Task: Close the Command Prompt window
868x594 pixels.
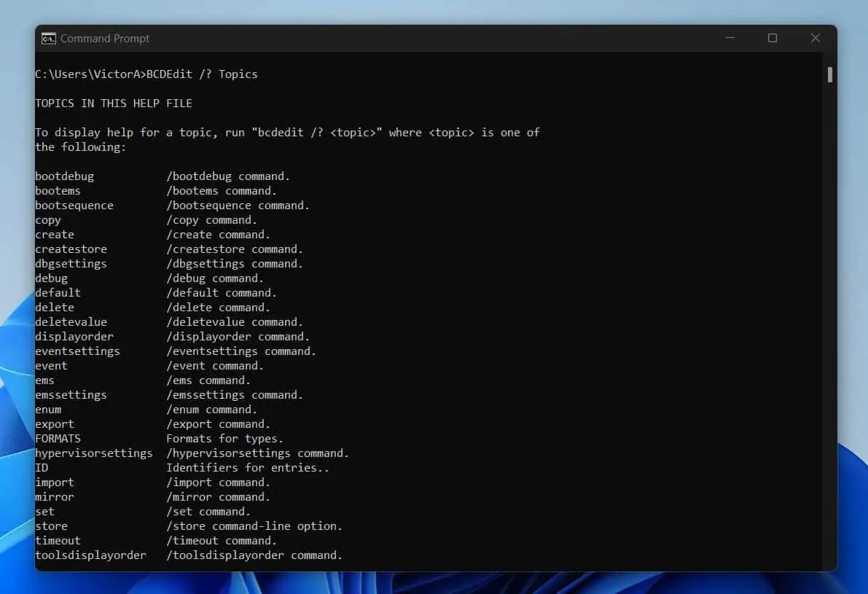Action: point(815,38)
